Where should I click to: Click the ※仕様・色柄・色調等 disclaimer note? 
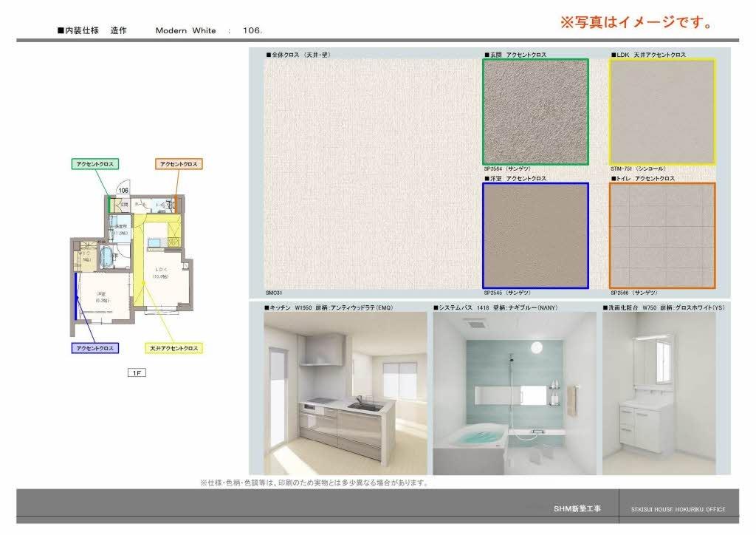coord(315,483)
